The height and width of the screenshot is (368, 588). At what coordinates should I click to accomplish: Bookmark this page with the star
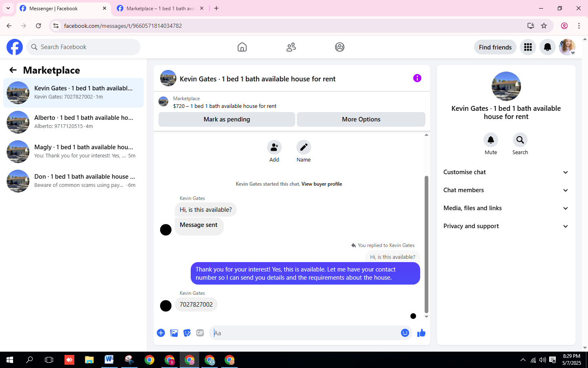544,26
